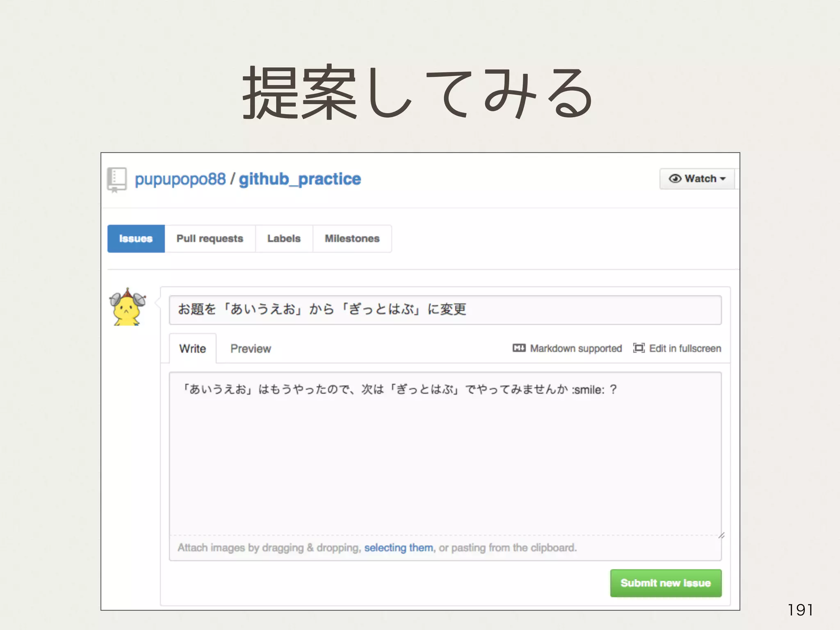This screenshot has height=630, width=840.
Task: Switch to Pull requests tab
Action: (x=210, y=239)
